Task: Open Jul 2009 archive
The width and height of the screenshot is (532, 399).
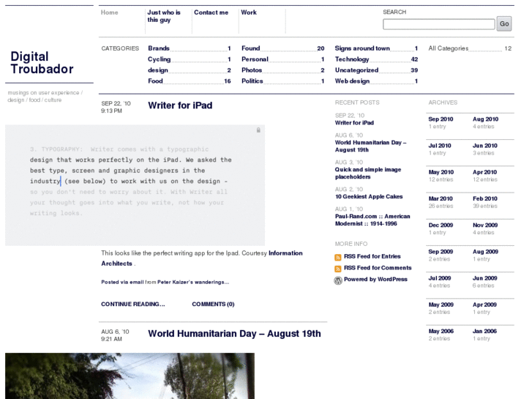Action: tap(440, 277)
